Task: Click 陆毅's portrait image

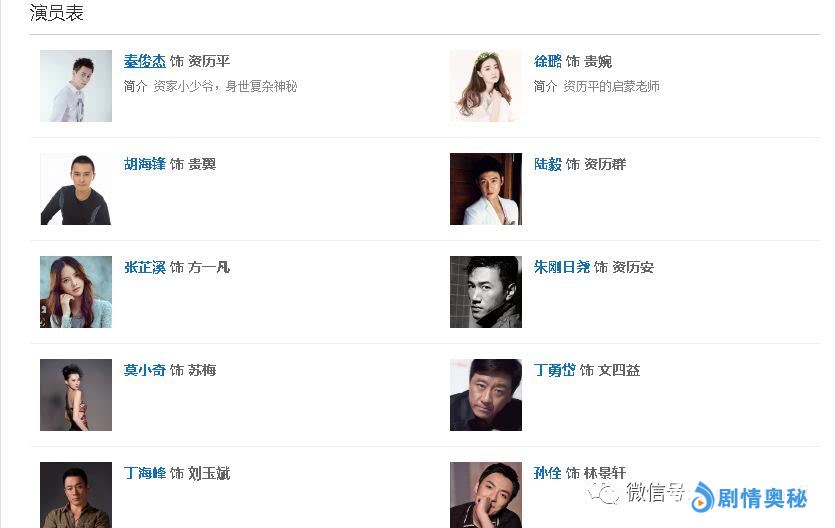Action: click(x=486, y=189)
